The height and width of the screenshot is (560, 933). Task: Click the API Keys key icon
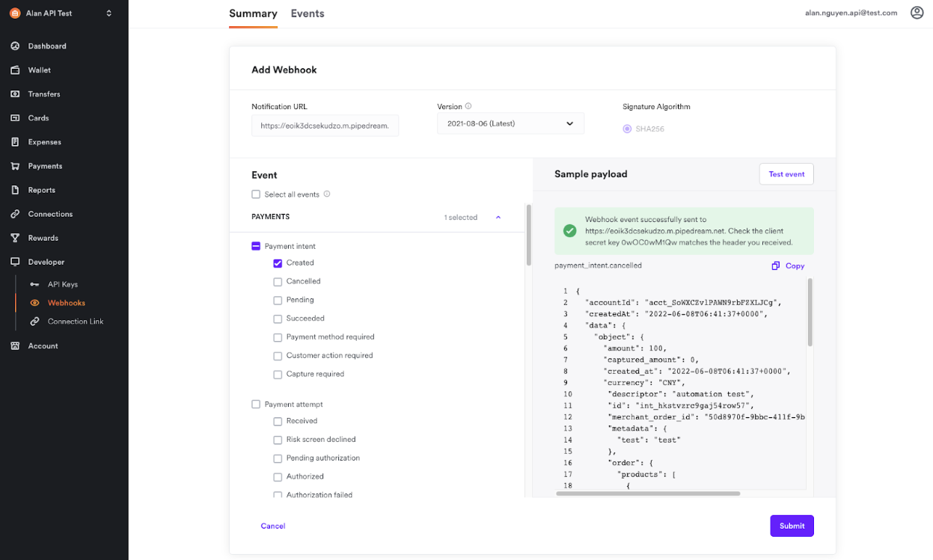(x=34, y=285)
